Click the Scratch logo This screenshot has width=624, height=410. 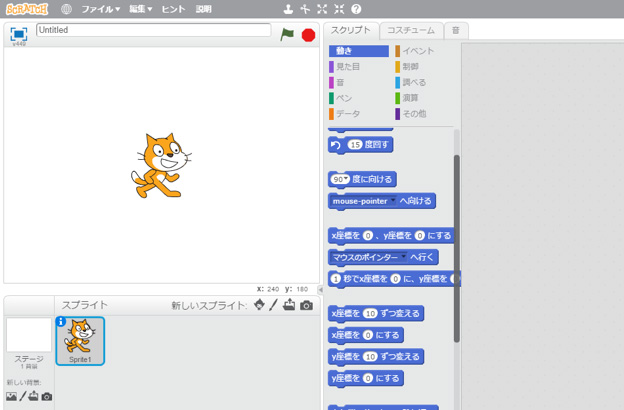pyautogui.click(x=27, y=9)
